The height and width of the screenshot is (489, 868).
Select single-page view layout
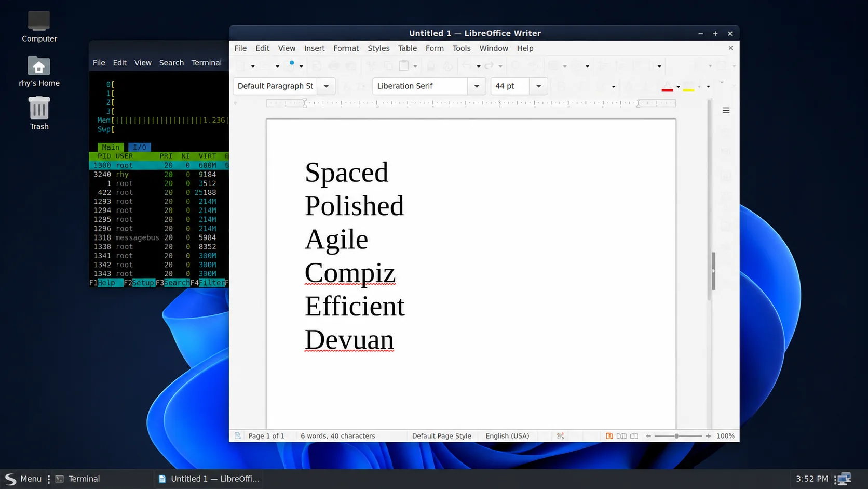(609, 436)
